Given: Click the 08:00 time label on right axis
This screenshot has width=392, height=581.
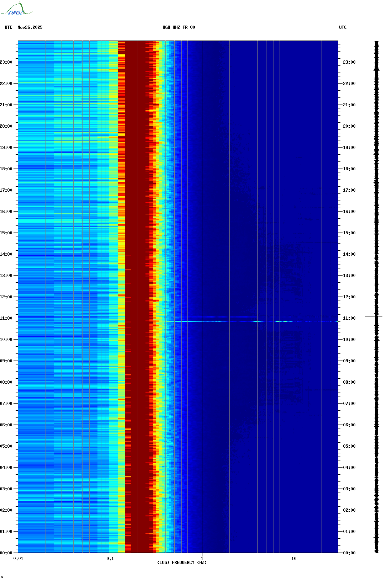Looking at the screenshot, I should click(x=349, y=382).
